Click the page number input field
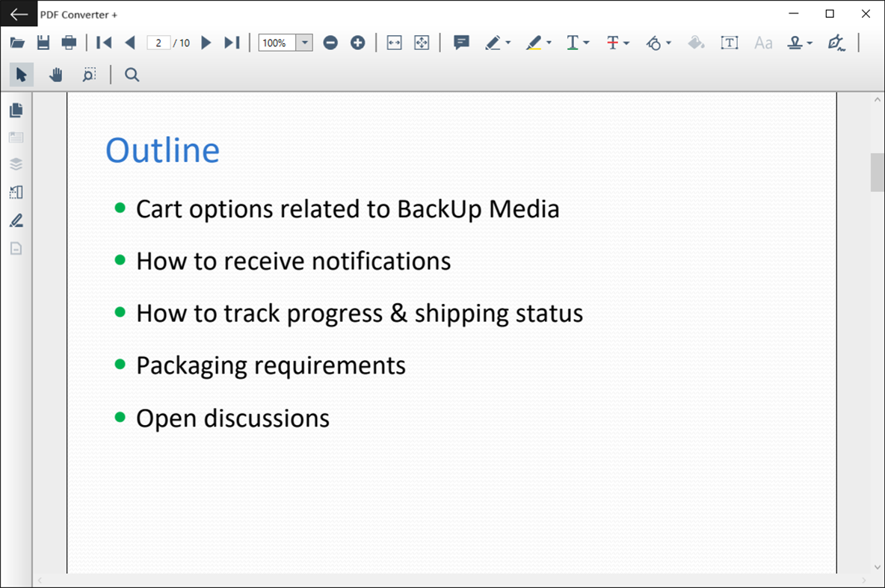The height and width of the screenshot is (588, 885). click(158, 43)
